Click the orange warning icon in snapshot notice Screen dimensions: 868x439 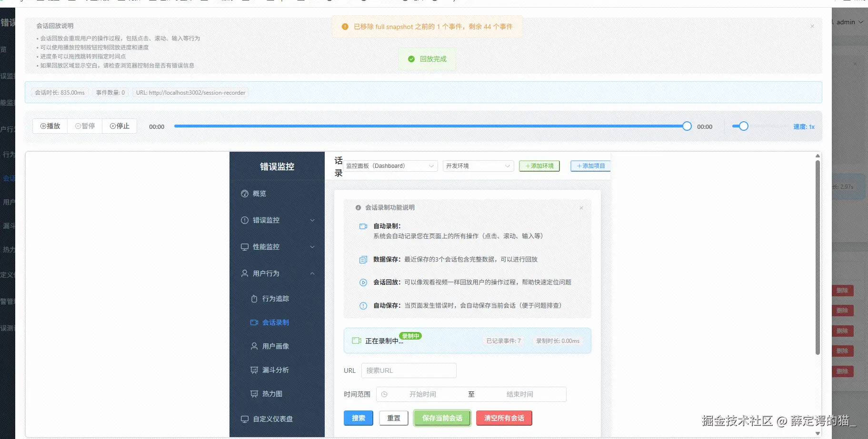pyautogui.click(x=345, y=27)
